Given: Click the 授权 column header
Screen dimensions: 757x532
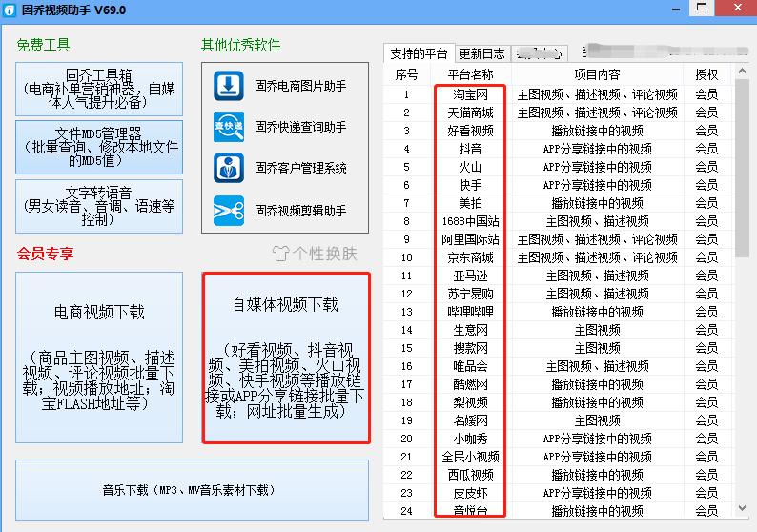Looking at the screenshot, I should tap(706, 74).
